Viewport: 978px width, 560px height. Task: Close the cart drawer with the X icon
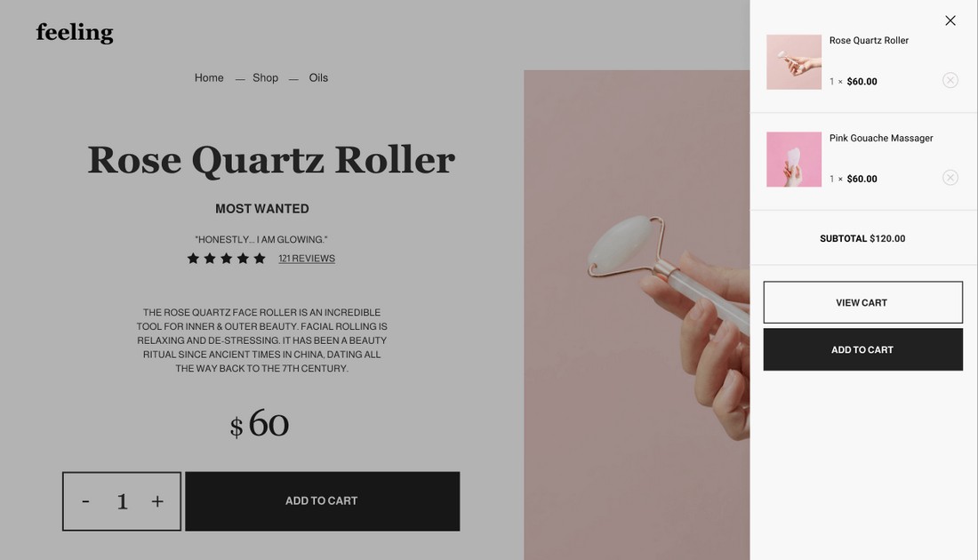click(x=950, y=20)
